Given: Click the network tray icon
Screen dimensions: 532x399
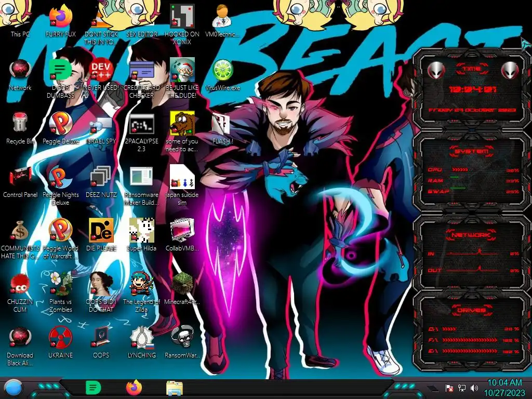Looking at the screenshot, I should [x=461, y=388].
